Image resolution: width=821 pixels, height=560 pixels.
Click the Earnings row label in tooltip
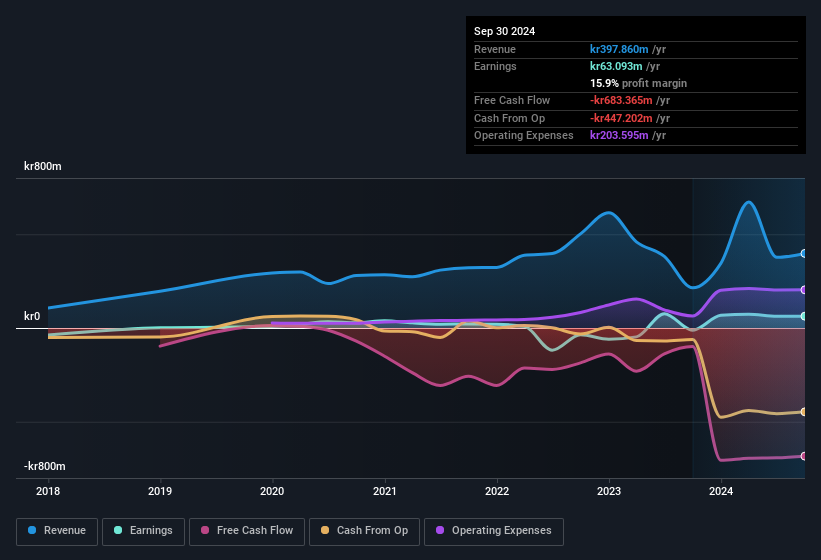[x=495, y=66]
